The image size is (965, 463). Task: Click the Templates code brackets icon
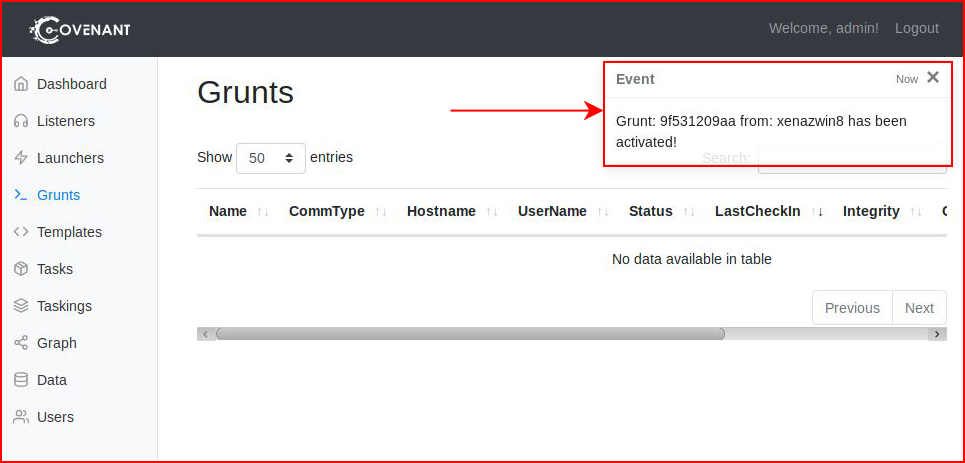21,232
